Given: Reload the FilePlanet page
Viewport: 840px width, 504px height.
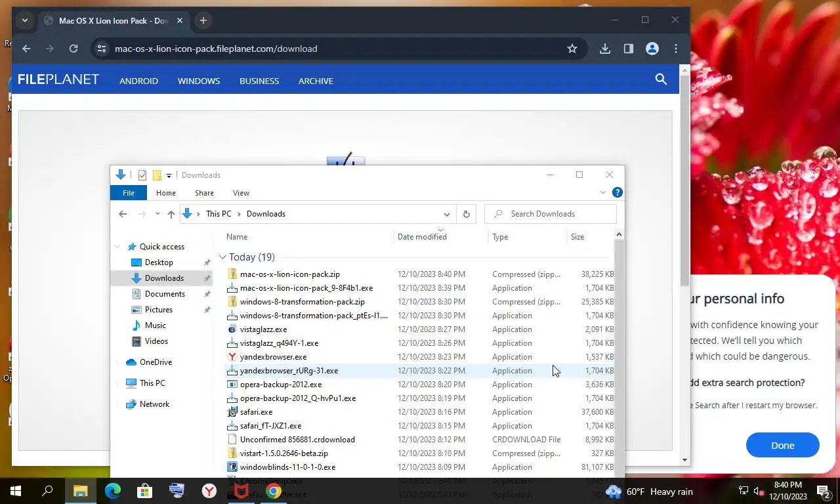Looking at the screenshot, I should point(73,49).
